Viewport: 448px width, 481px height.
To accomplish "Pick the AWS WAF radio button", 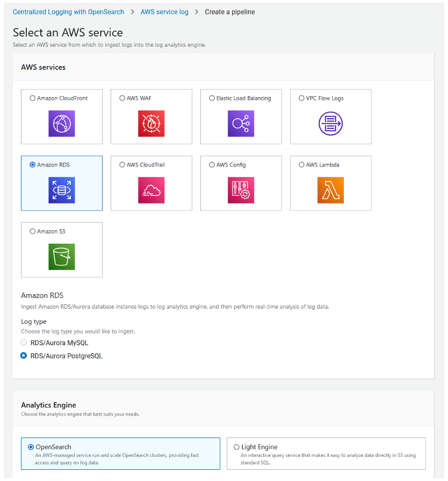I will 122,98.
